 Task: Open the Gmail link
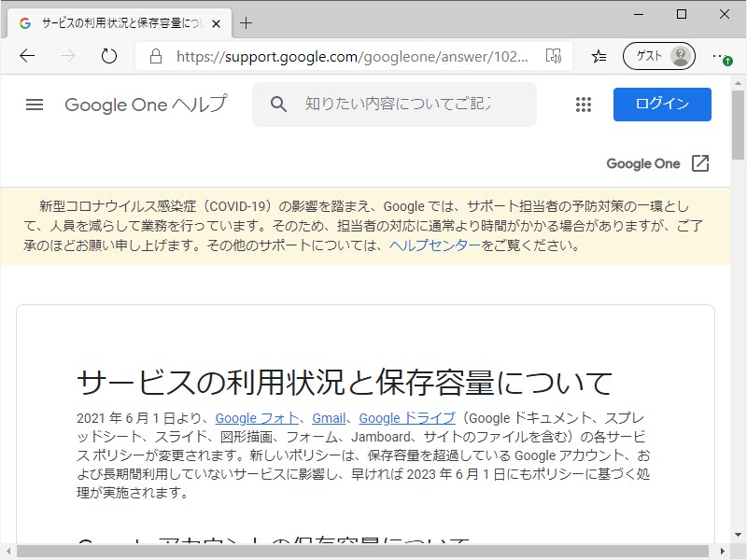coord(329,417)
